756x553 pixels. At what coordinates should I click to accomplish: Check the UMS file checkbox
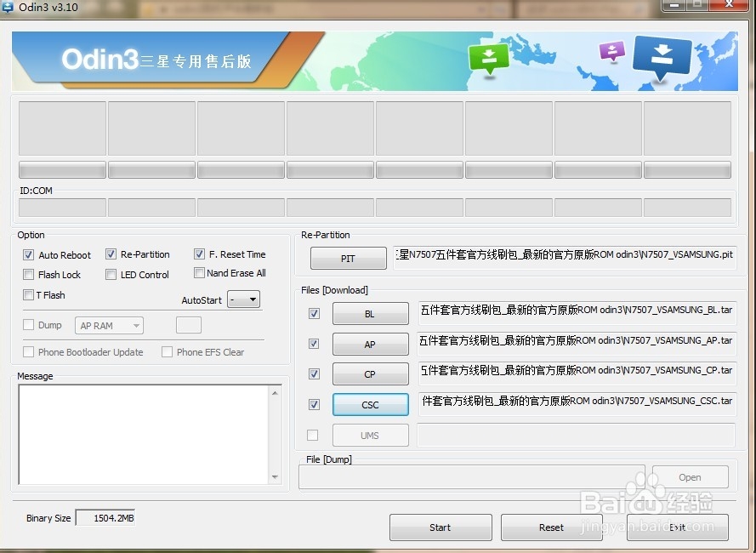(x=312, y=436)
